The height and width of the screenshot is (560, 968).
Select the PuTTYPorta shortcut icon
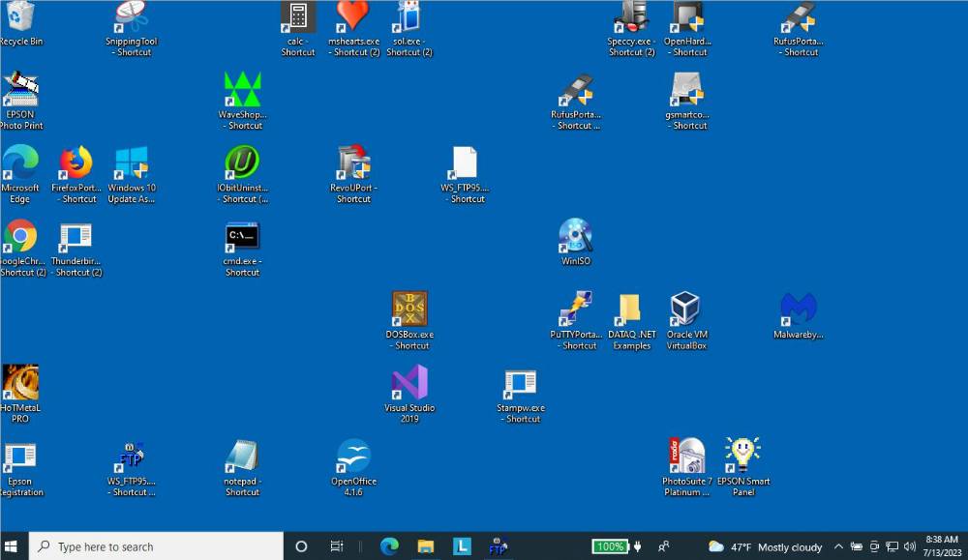[x=576, y=321]
